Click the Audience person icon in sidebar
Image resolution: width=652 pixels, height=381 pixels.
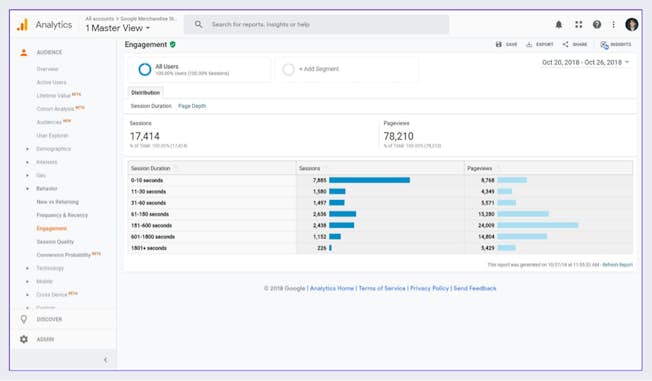(x=24, y=52)
